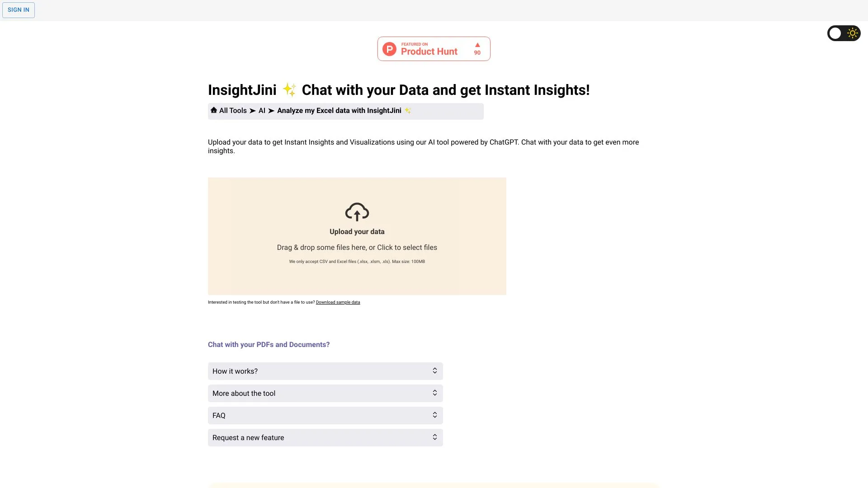Expand the 'Request a new feature' section
The width and height of the screenshot is (868, 488).
pos(325,437)
